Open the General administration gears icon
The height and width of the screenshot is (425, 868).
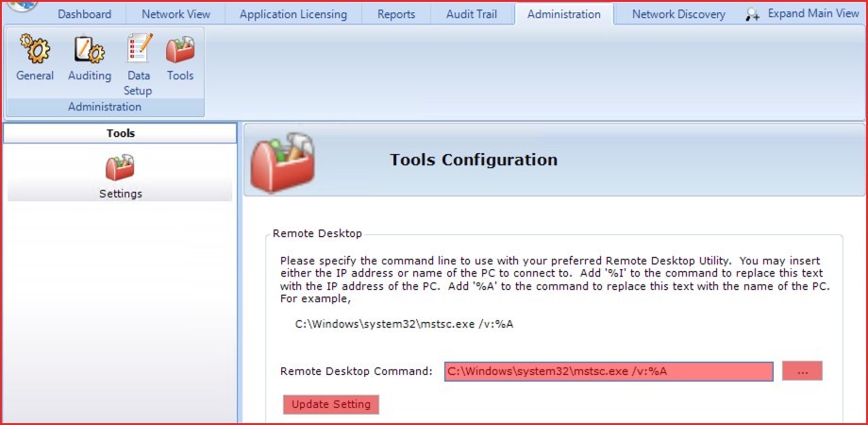coord(34,49)
